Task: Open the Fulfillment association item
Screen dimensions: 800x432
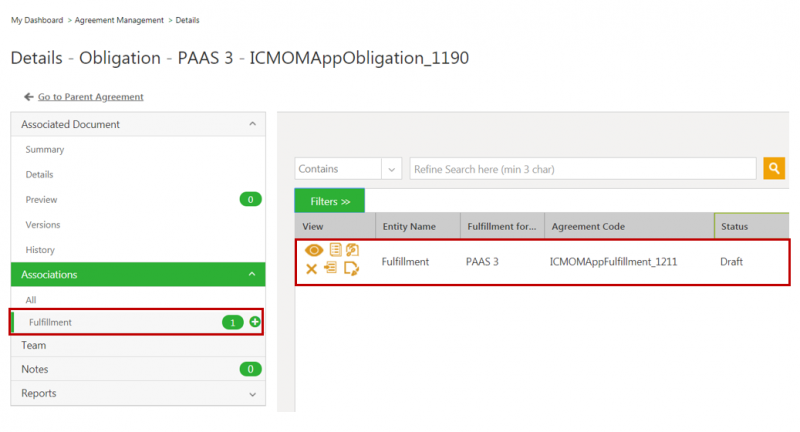Action: [x=51, y=322]
